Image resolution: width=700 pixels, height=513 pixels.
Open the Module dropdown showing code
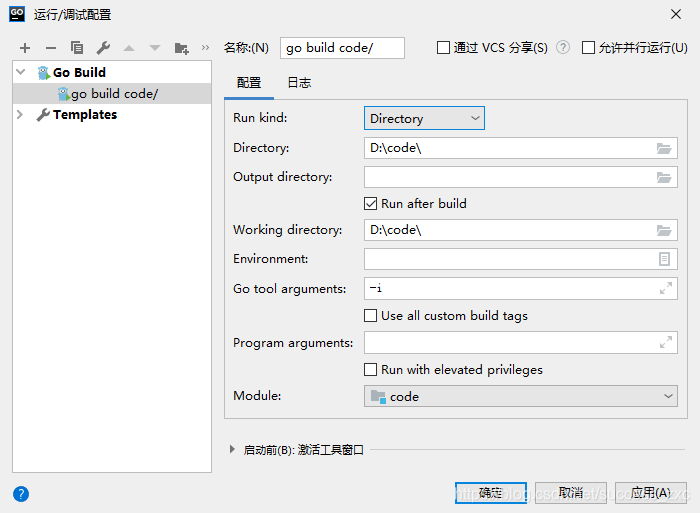point(521,396)
